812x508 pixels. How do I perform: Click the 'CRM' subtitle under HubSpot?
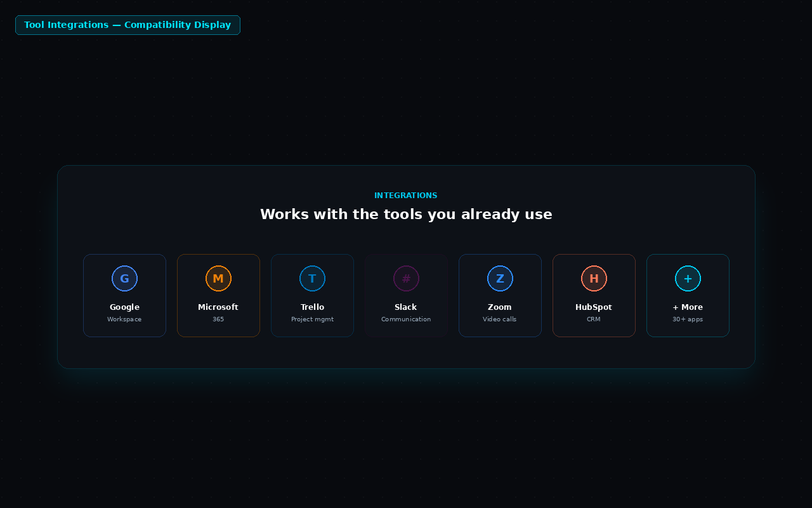point(594,319)
